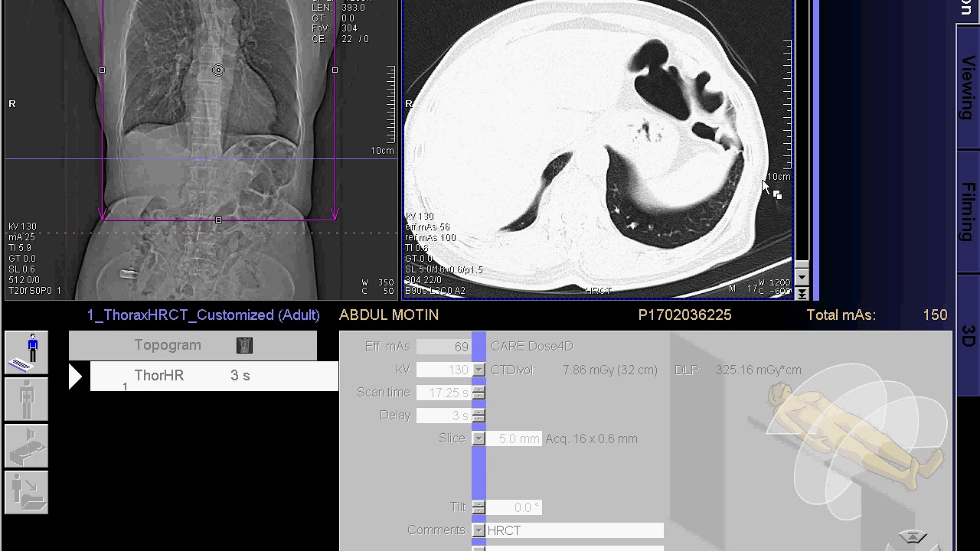Screen dimensions: 980x551
Task: Click the Delay 3 s field
Action: (444, 416)
